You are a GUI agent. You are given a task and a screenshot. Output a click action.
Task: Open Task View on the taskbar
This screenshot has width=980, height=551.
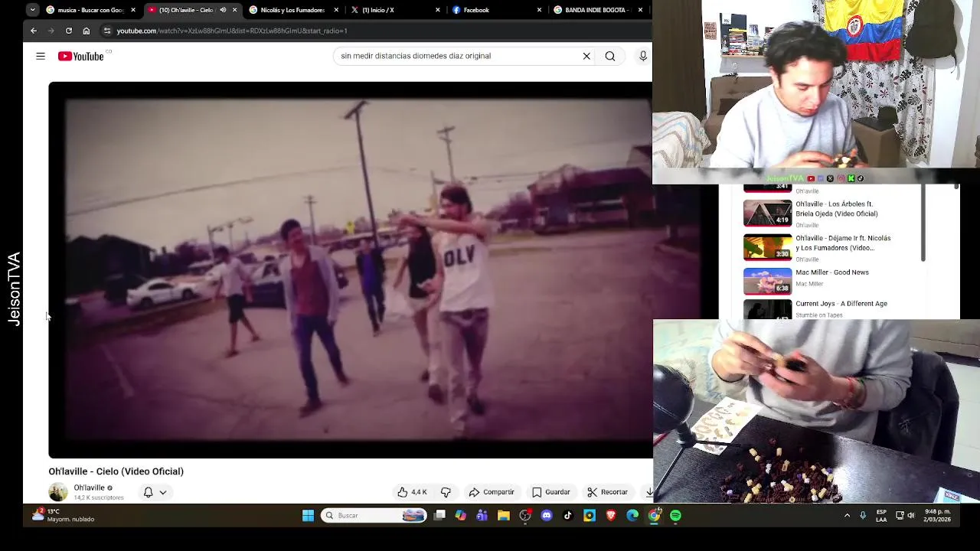439,516
